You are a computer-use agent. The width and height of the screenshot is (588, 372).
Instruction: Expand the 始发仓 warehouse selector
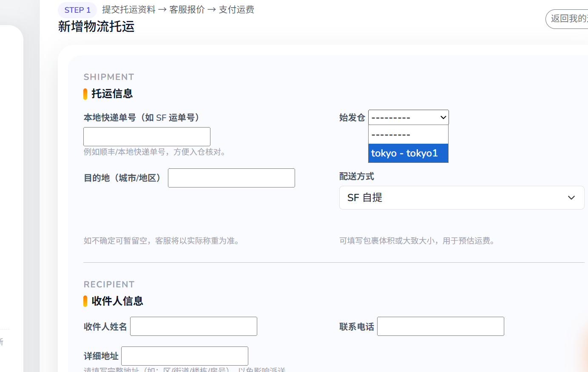(408, 117)
